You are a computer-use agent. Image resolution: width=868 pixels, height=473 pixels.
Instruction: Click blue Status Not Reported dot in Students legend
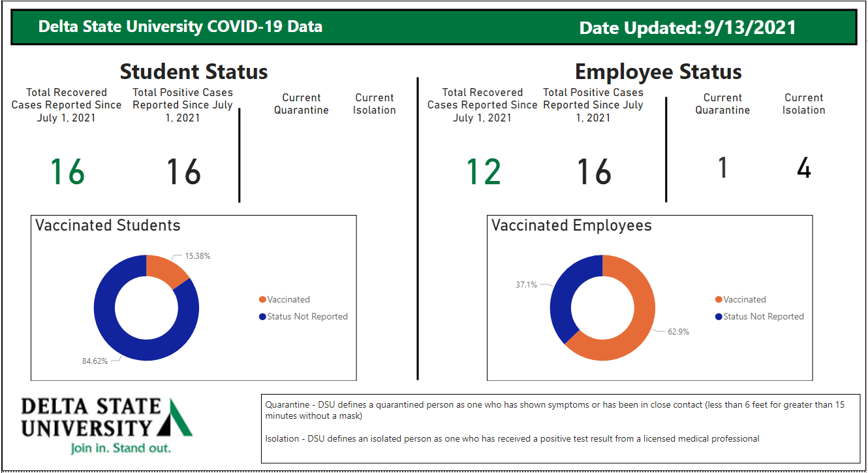coord(262,317)
